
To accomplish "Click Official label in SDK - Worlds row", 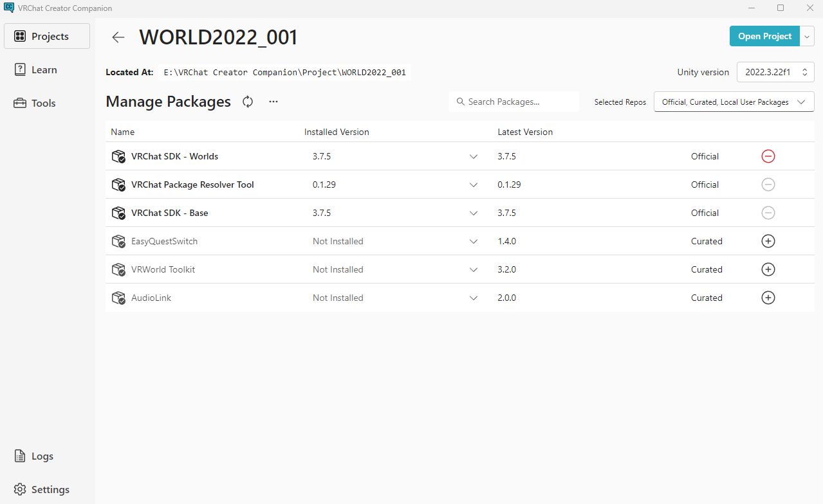I will pos(705,156).
